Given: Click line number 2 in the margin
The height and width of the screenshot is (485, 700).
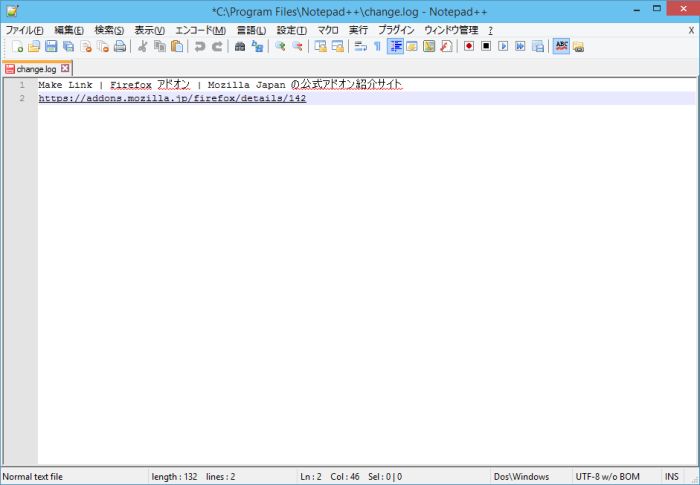Looking at the screenshot, I should coord(22,98).
